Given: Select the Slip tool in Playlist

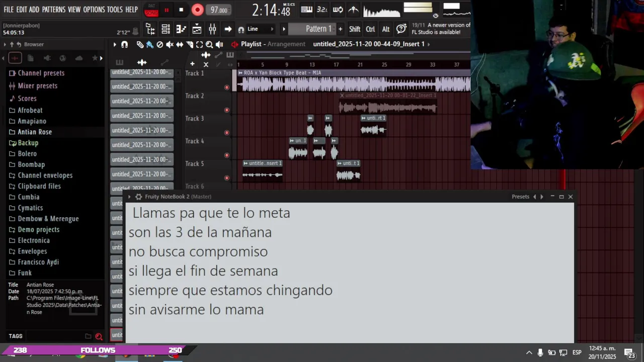Looking at the screenshot, I should [180, 44].
